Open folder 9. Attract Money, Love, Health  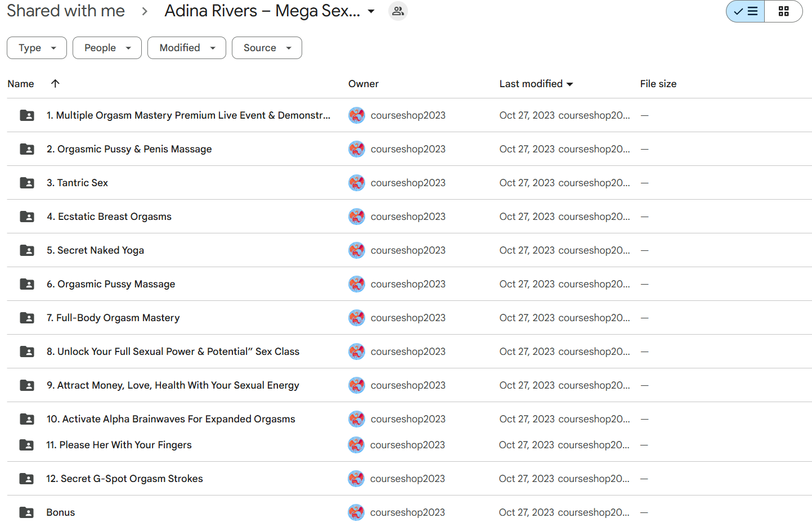[x=173, y=385]
